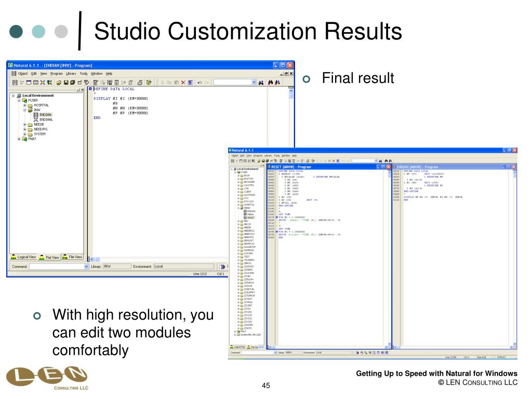Click the Environment field showing Local
This screenshot has height=399, width=532.
click(x=183, y=267)
